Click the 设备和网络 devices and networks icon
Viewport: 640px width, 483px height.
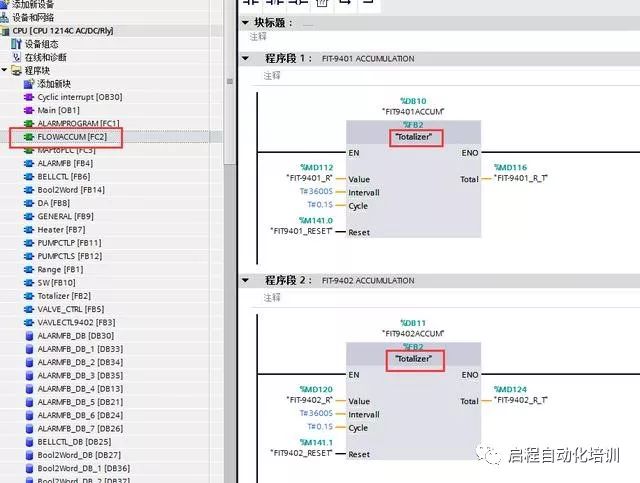[x=6, y=18]
